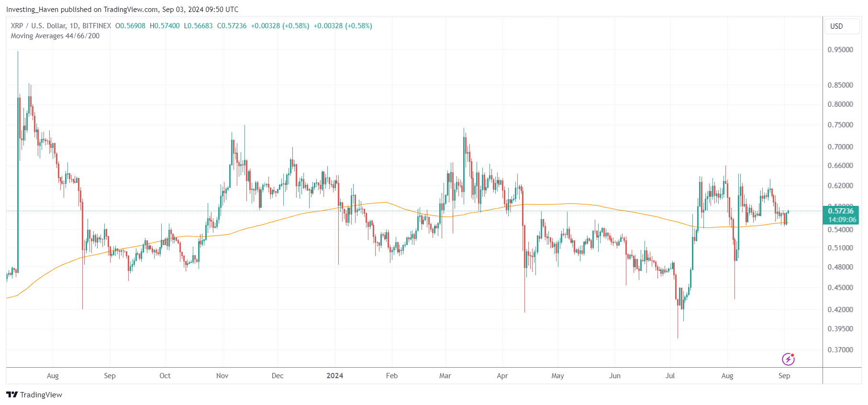868x405 pixels.
Task: Click the 0.62000 price axis label
Action: click(840, 186)
